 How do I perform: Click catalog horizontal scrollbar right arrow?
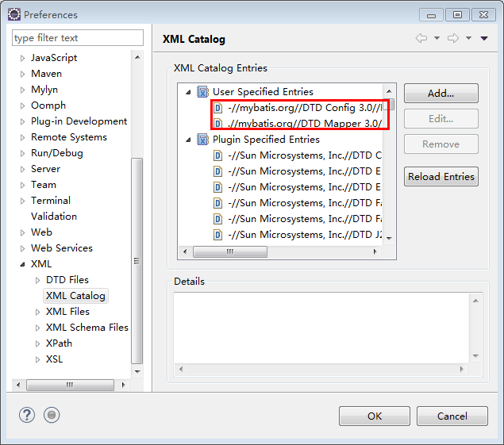(375, 251)
